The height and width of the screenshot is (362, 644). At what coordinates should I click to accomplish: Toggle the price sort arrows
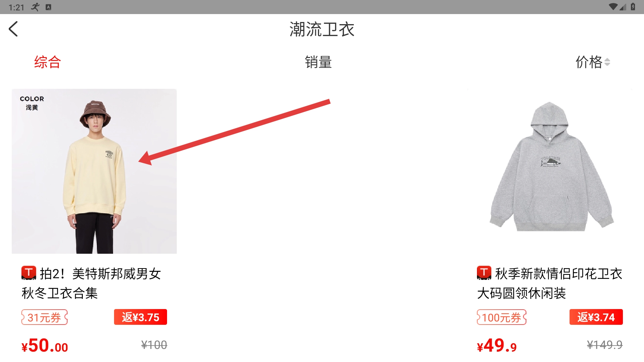[x=607, y=62]
